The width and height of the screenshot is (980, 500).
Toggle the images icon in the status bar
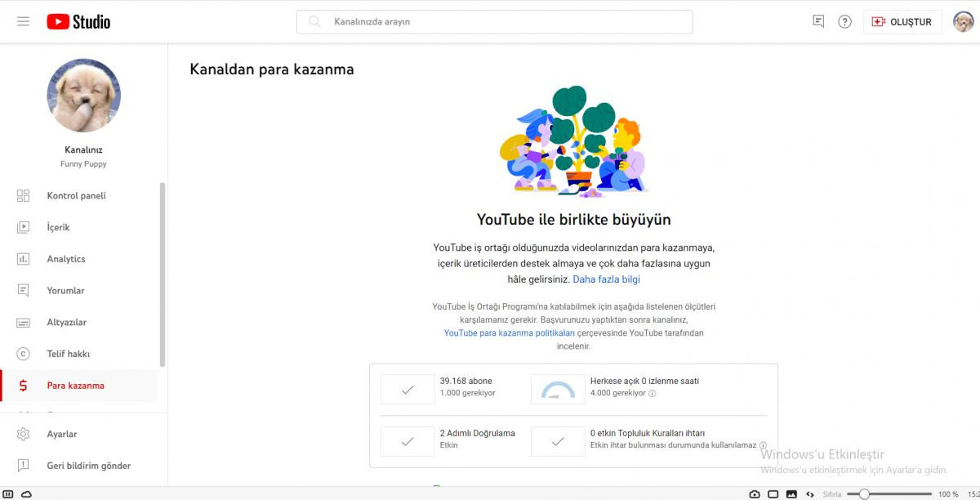pyautogui.click(x=791, y=493)
